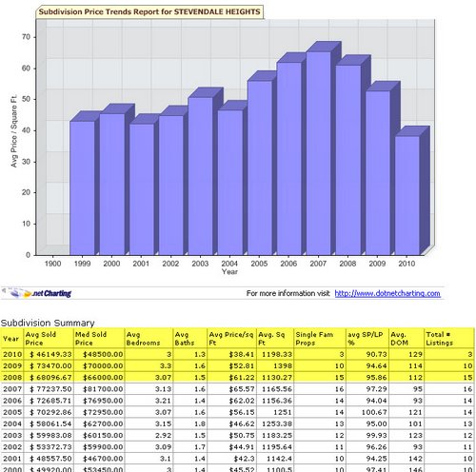Click the '2.92' average bedrooms cell

pyautogui.click(x=149, y=436)
